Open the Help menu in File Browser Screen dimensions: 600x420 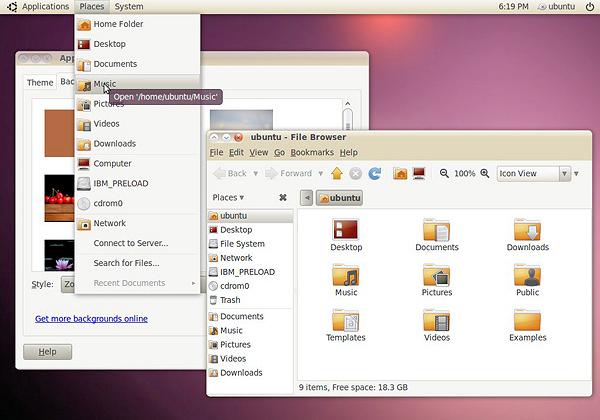pos(349,152)
